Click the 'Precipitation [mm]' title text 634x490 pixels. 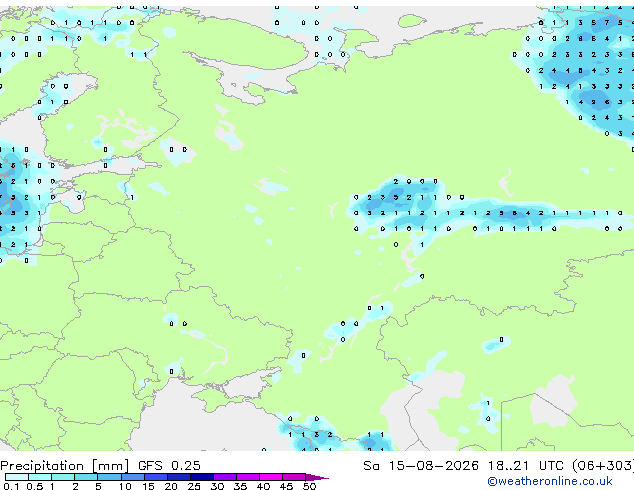[64, 466]
